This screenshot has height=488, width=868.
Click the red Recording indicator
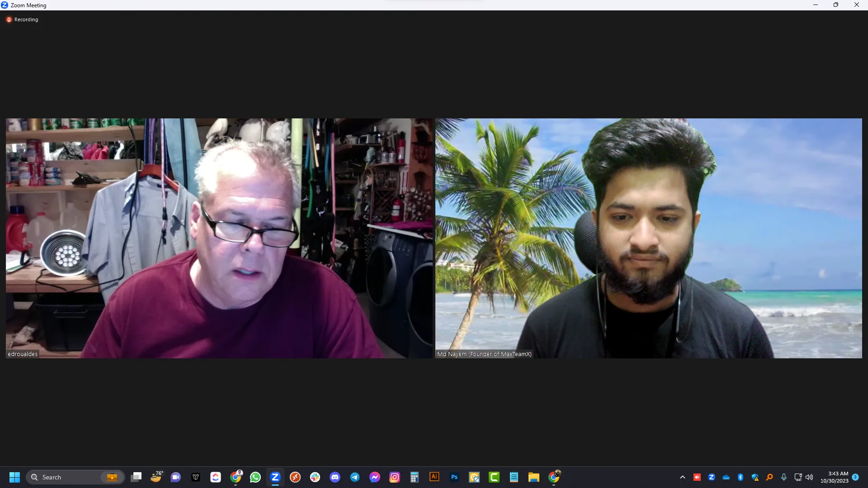(9, 19)
